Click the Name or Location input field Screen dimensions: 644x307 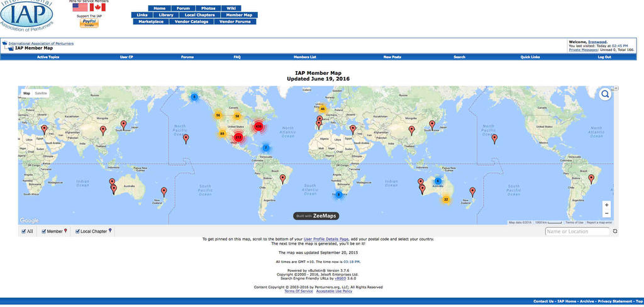click(577, 232)
